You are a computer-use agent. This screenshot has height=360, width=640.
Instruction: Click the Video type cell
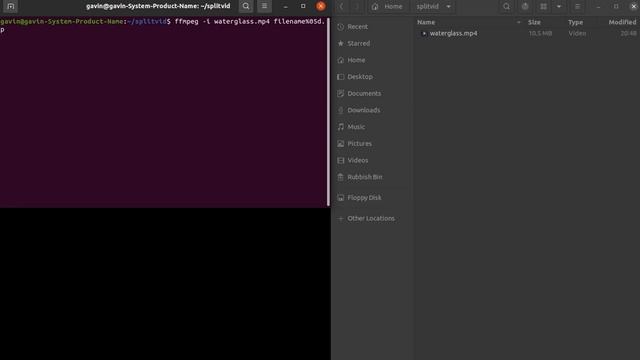click(577, 33)
